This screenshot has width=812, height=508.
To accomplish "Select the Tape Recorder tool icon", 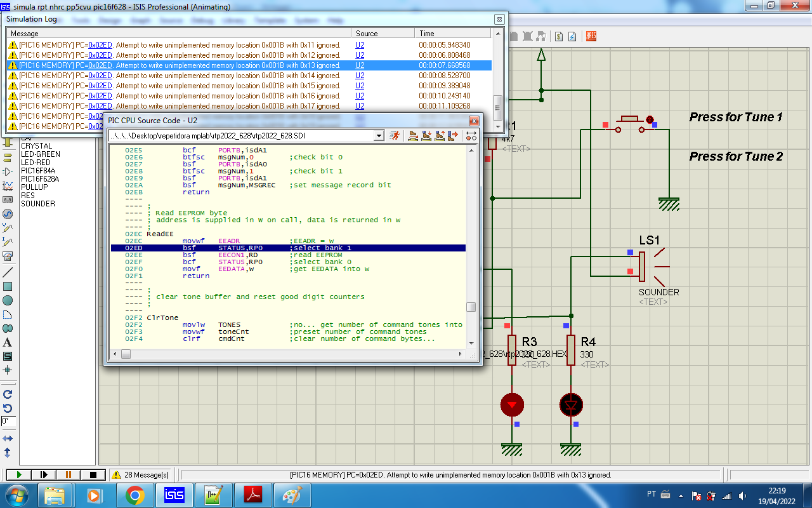I will [8, 199].
